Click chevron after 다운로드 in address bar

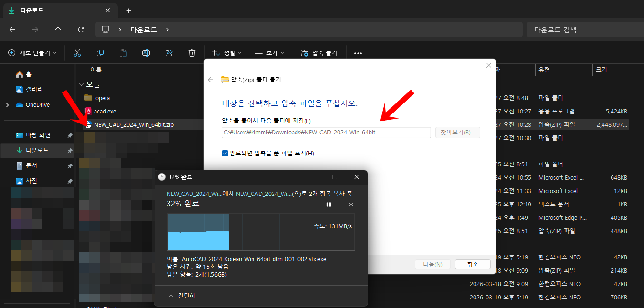[x=167, y=30]
